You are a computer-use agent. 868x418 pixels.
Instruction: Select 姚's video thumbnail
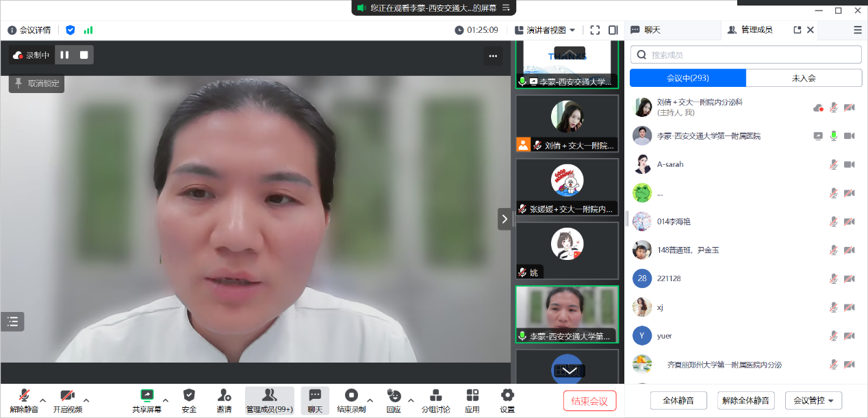tap(567, 250)
